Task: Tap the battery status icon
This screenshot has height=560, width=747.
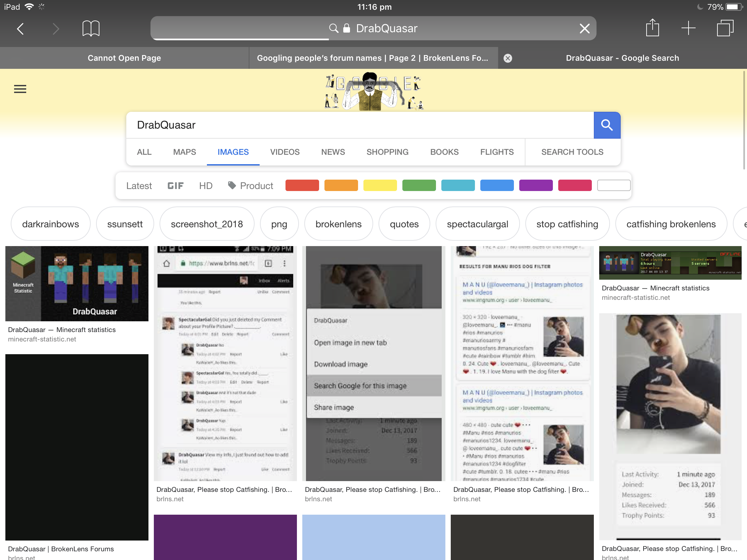Action: (734, 7)
